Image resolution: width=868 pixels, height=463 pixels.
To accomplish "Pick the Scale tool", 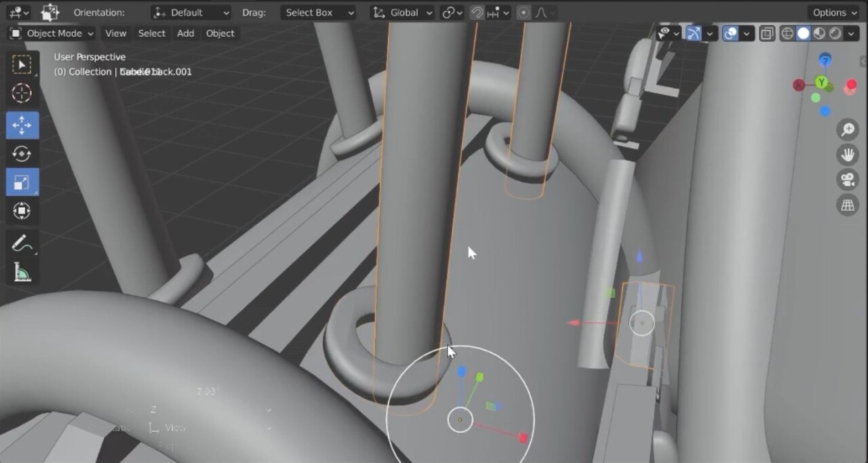I will pos(22,182).
